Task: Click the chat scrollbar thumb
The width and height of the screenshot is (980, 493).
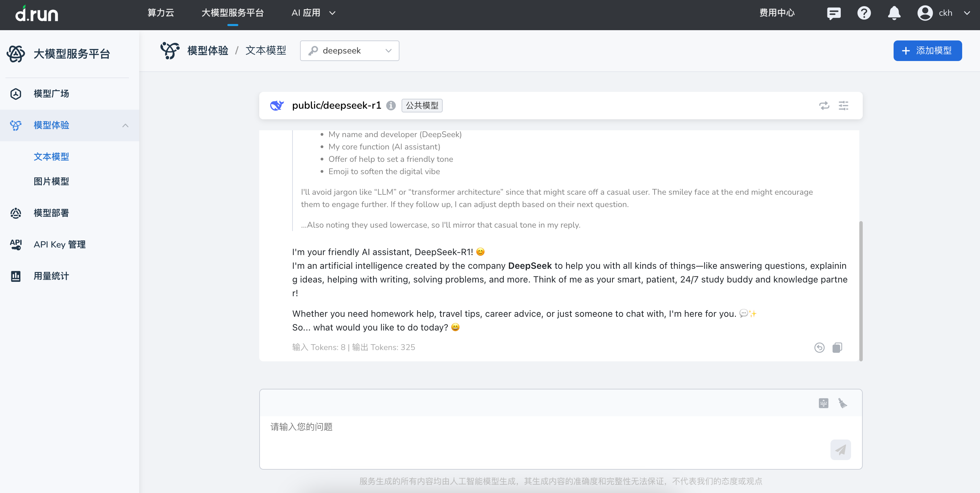Action: click(861, 291)
